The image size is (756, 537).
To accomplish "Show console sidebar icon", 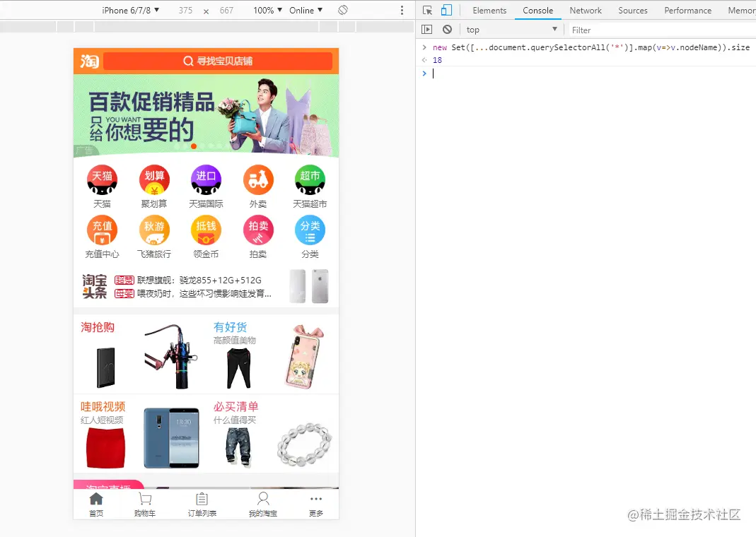I will tap(426, 30).
